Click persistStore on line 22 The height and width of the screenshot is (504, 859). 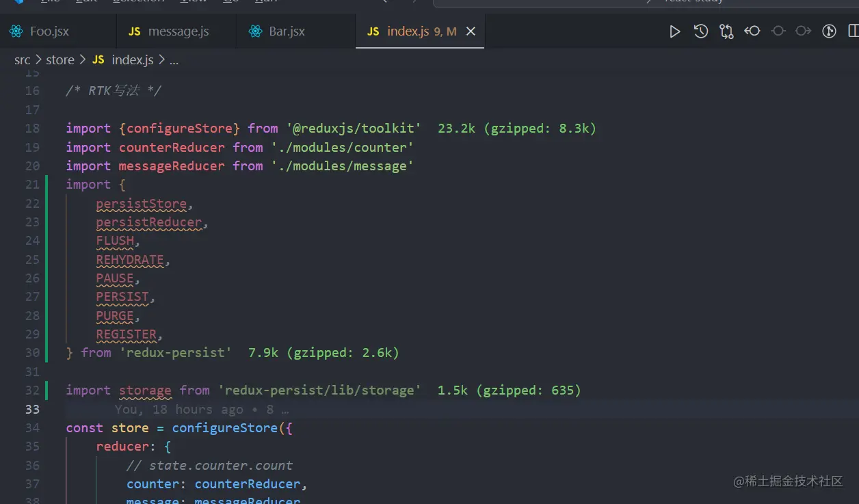tap(142, 204)
